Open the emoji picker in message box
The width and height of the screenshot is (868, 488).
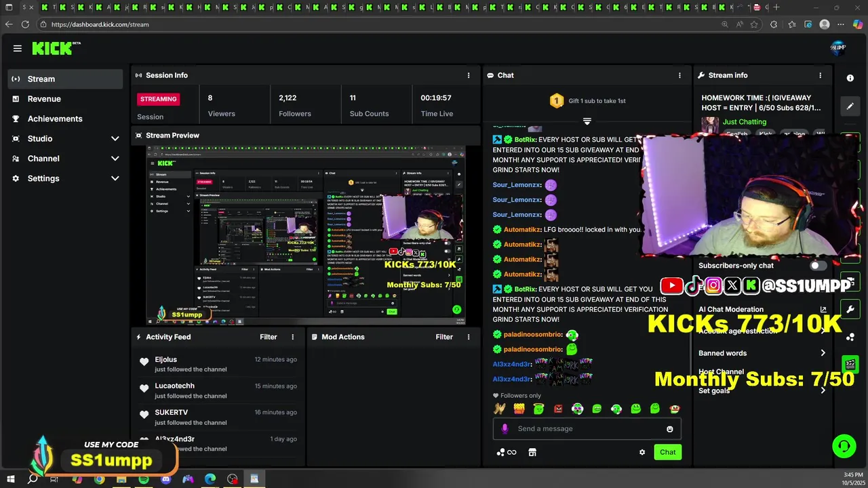[x=670, y=429]
